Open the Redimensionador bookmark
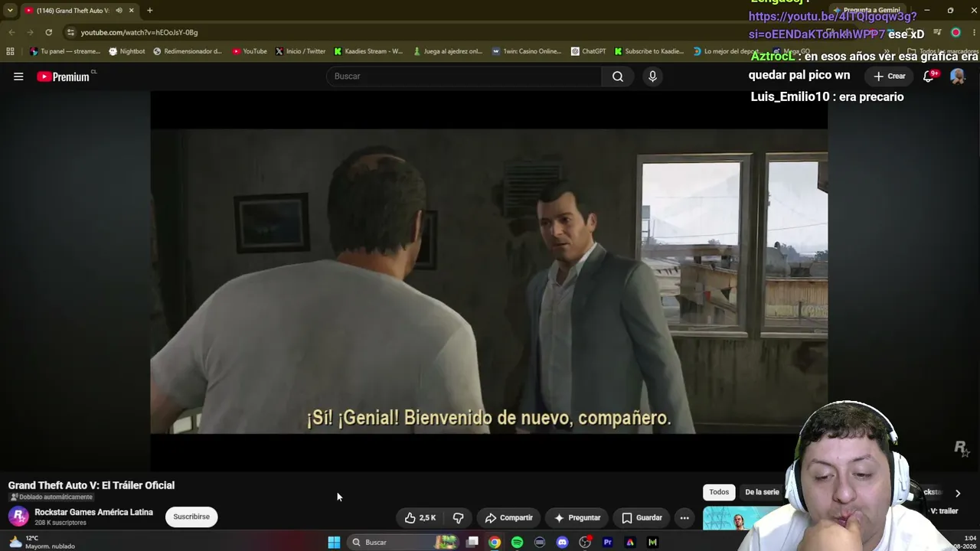 188,51
